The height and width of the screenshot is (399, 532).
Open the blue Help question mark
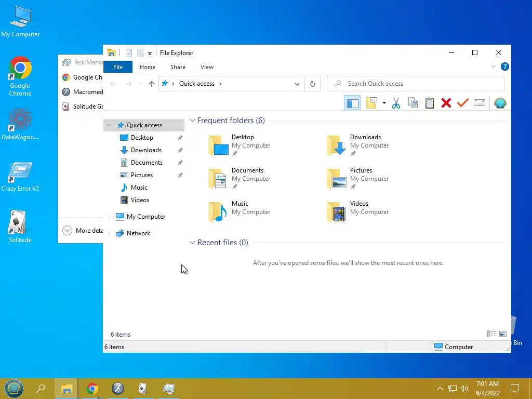pyautogui.click(x=504, y=67)
